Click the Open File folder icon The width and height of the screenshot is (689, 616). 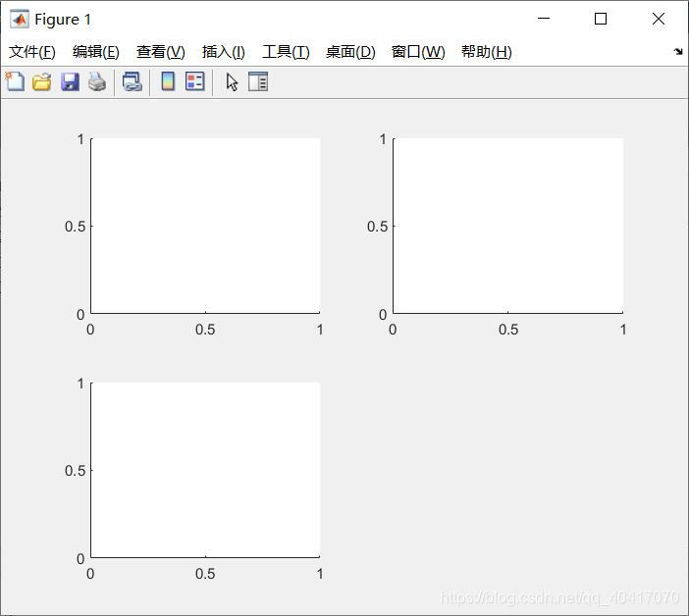(42, 81)
